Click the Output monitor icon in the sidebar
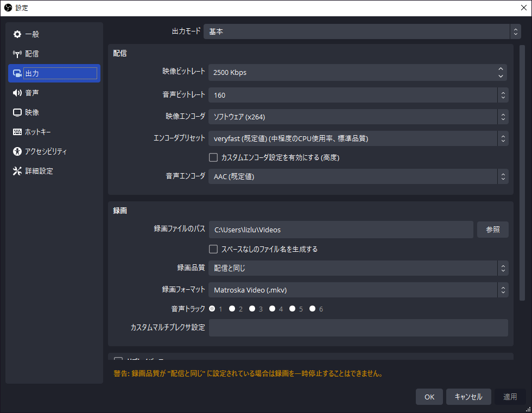 click(x=17, y=73)
